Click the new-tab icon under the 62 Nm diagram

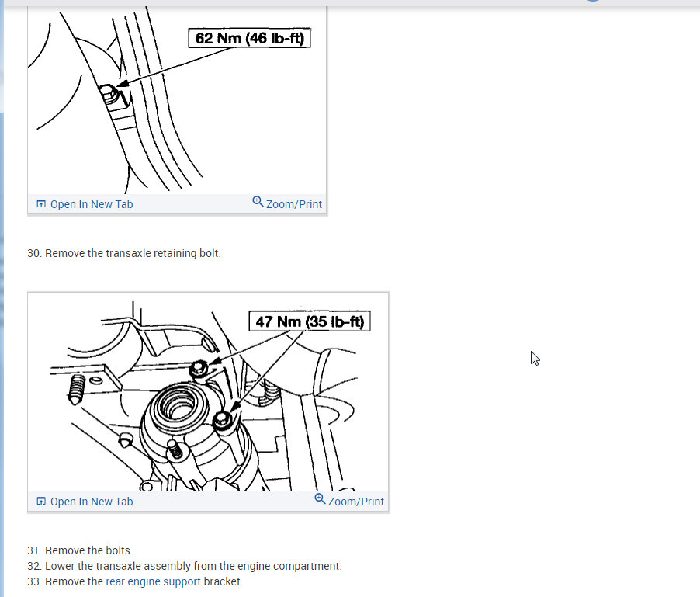41,204
